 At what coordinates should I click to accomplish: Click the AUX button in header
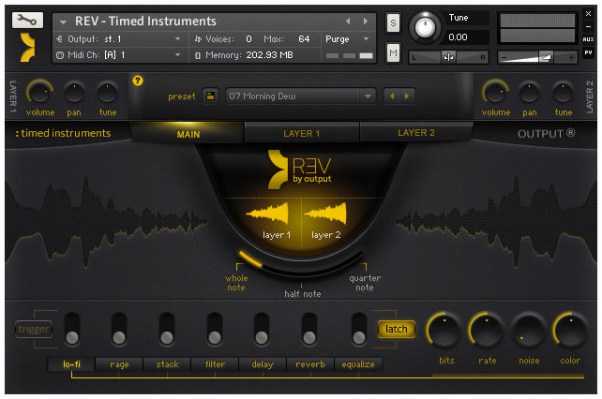(588, 39)
